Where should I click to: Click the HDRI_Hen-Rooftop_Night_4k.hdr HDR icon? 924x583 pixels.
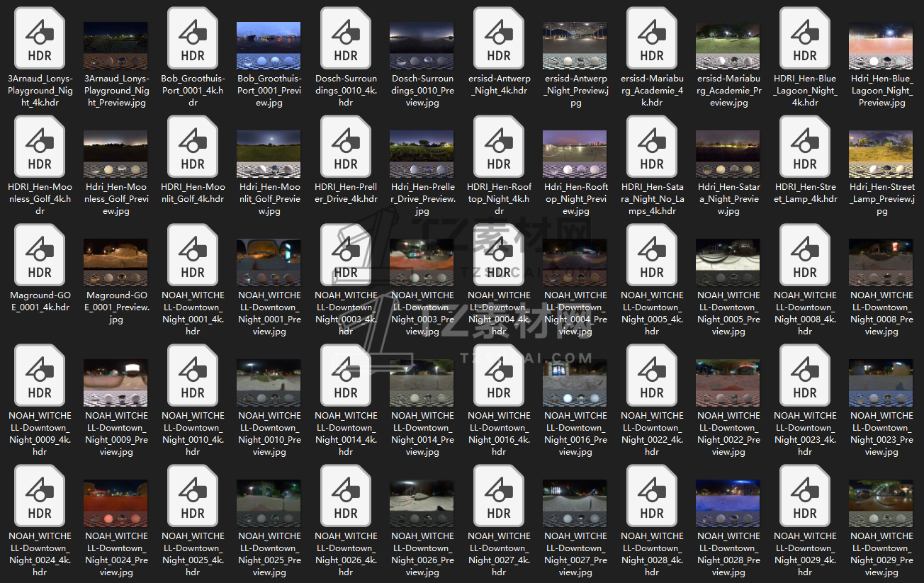499,147
